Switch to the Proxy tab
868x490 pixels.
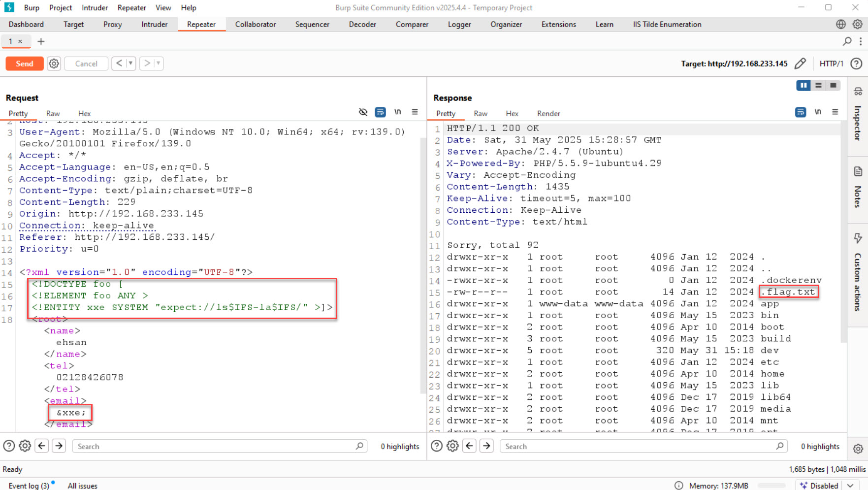tap(112, 24)
